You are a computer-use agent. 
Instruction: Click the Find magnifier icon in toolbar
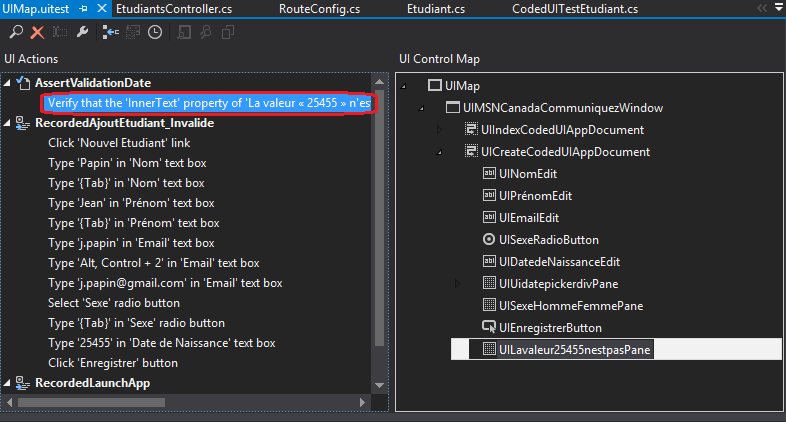pos(17,33)
